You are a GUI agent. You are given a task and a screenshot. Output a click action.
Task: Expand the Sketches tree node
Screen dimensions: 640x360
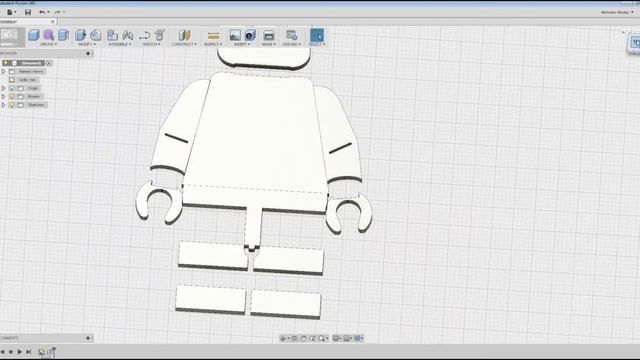(4, 105)
